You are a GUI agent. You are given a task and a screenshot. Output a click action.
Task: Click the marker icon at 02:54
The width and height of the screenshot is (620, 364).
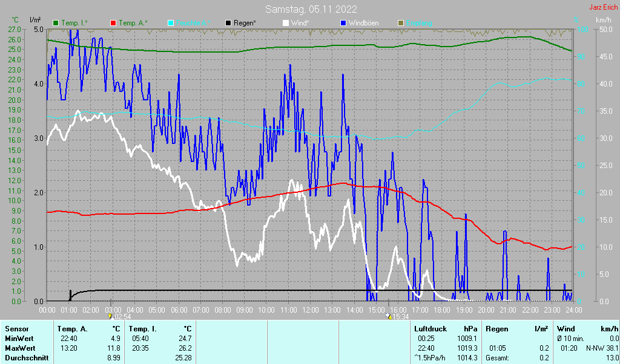110,316
